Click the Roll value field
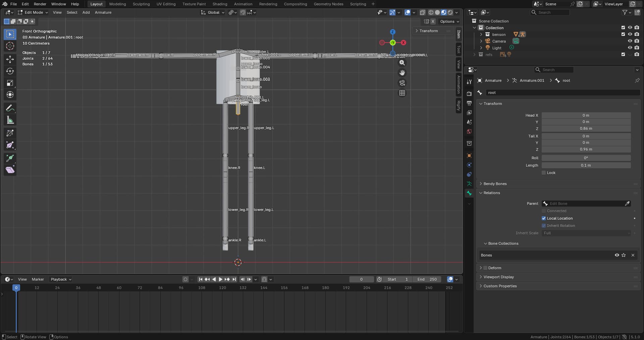 coord(586,158)
